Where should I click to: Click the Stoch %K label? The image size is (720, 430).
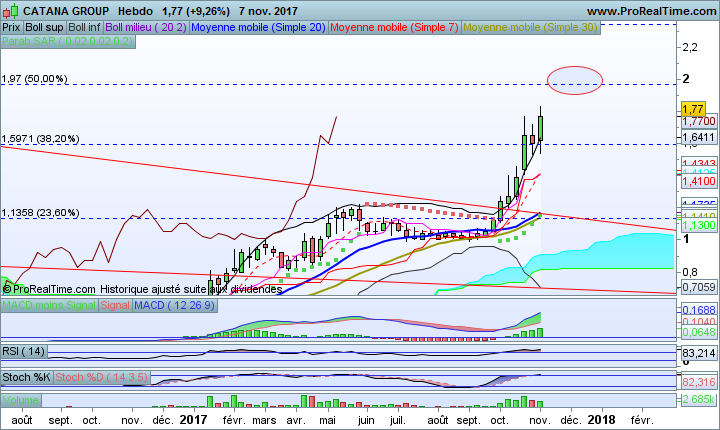27,378
